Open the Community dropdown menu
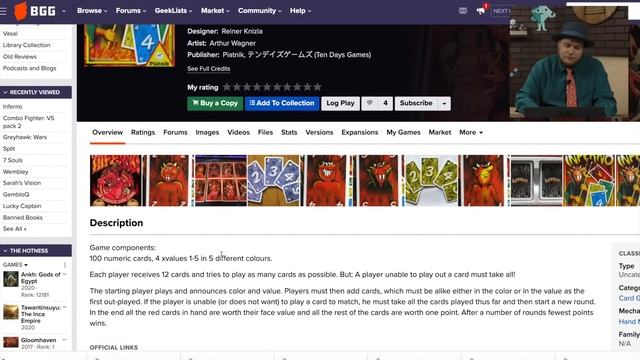Image resolution: width=640 pixels, height=360 pixels. click(x=260, y=11)
